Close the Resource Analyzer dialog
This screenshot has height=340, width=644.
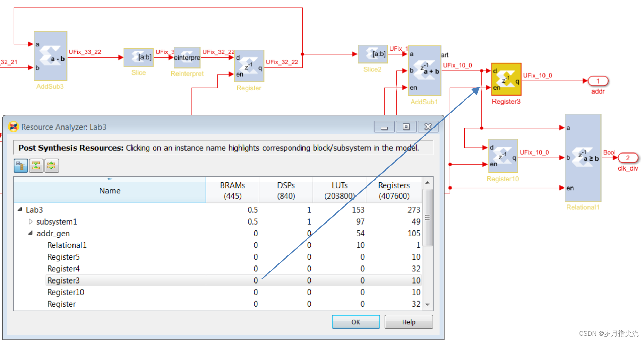point(428,127)
